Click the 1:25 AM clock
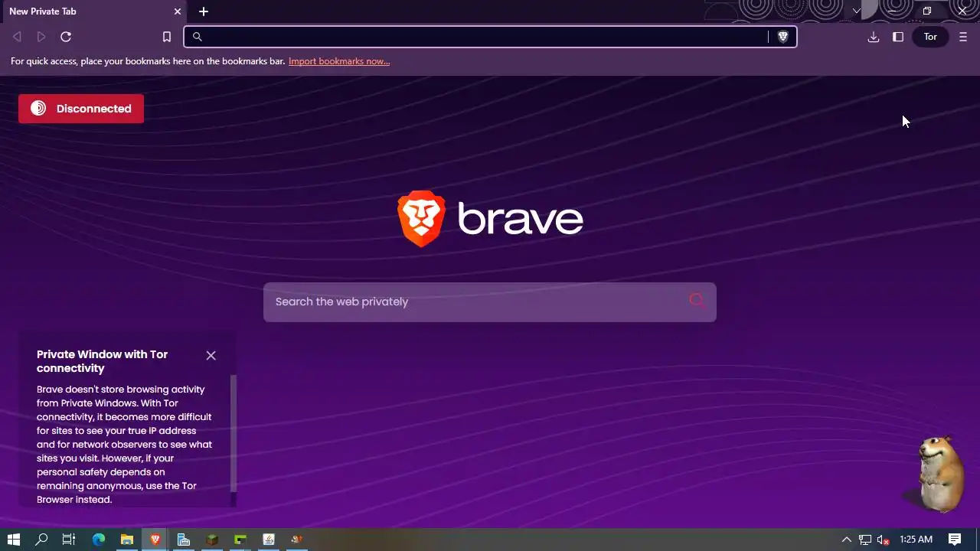 (x=916, y=540)
